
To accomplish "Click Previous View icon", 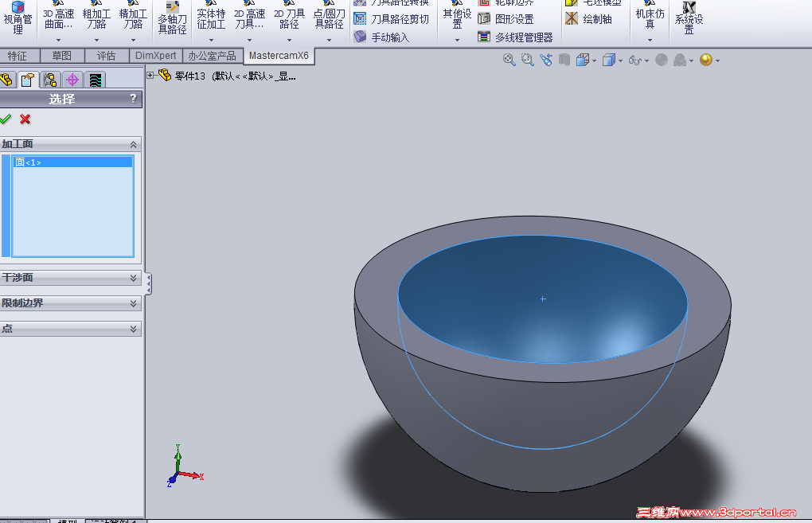I will click(546, 60).
